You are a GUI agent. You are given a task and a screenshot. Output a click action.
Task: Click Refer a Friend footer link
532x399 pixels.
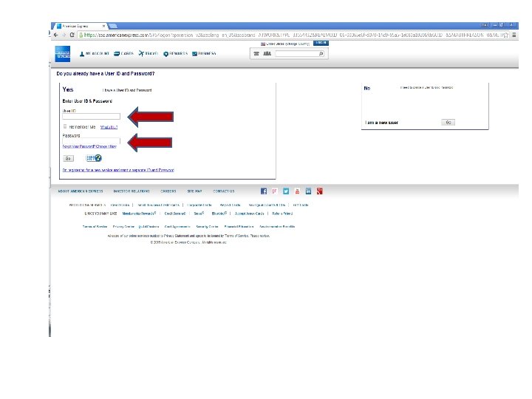(x=282, y=214)
